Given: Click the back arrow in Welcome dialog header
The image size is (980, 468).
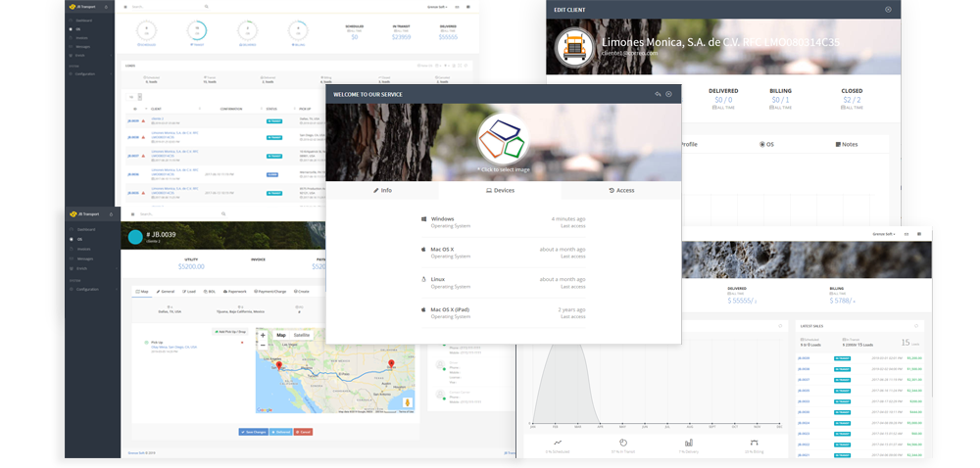Looking at the screenshot, I should 658,94.
